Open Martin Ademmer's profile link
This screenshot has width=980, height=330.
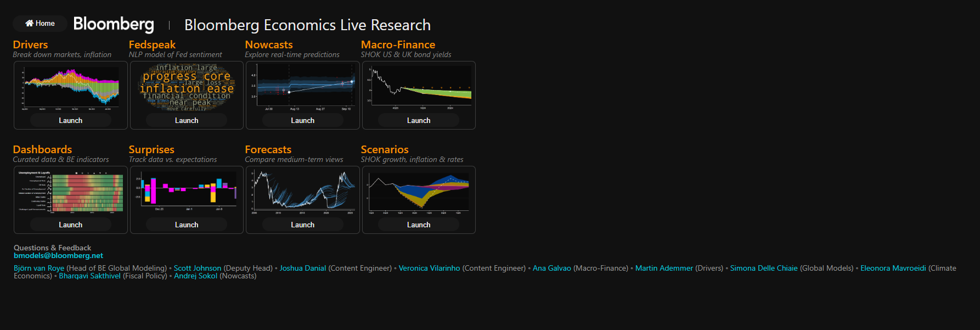pos(664,269)
